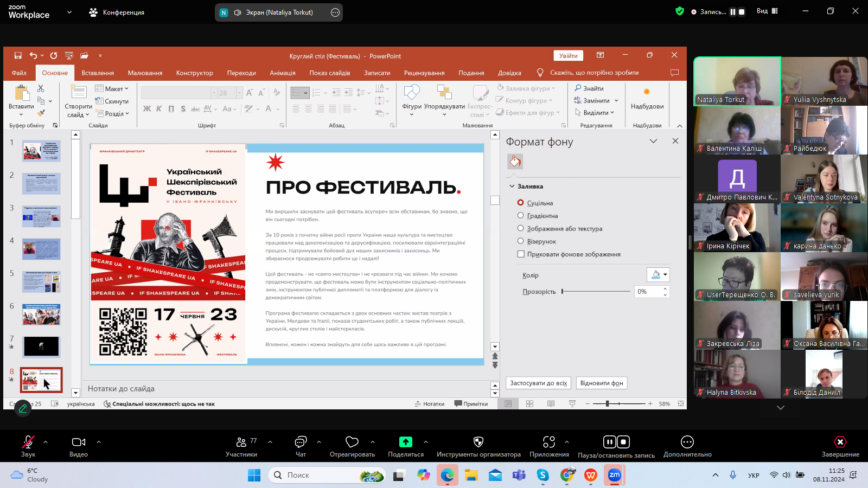Open Zoom Reactions (Отреагировать) heart icon
868x488 pixels.
(x=352, y=442)
